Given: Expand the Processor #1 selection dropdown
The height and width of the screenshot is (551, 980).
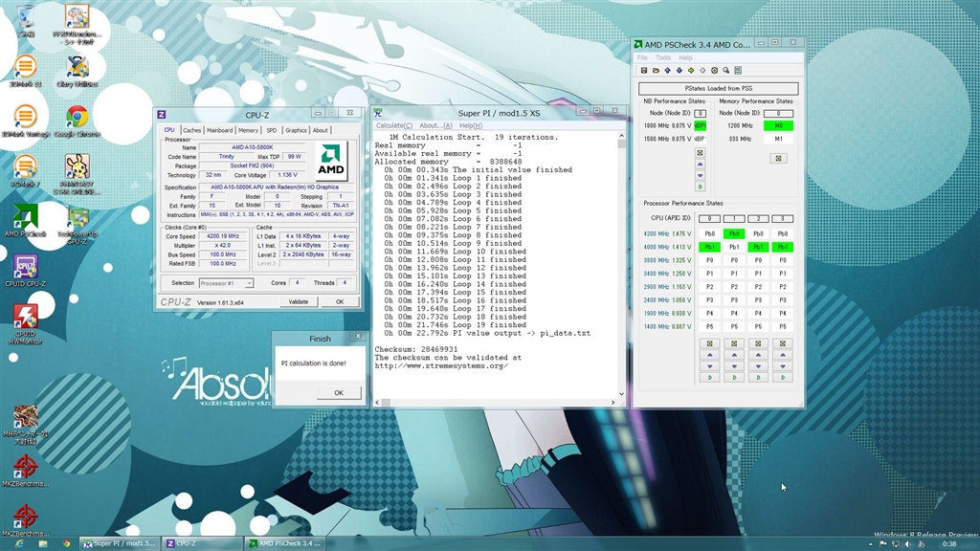Looking at the screenshot, I should pyautogui.click(x=248, y=283).
